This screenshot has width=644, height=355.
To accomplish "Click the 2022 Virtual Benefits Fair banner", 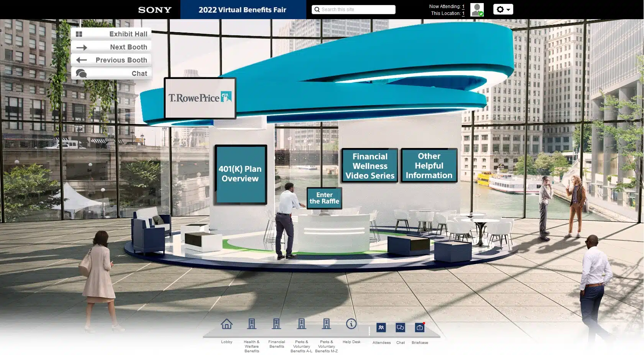I will (x=243, y=10).
